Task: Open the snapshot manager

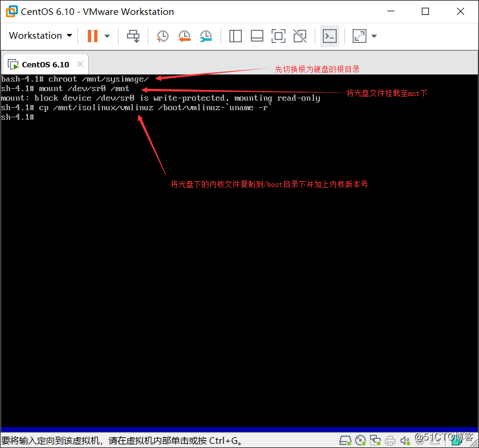Action: [x=206, y=36]
